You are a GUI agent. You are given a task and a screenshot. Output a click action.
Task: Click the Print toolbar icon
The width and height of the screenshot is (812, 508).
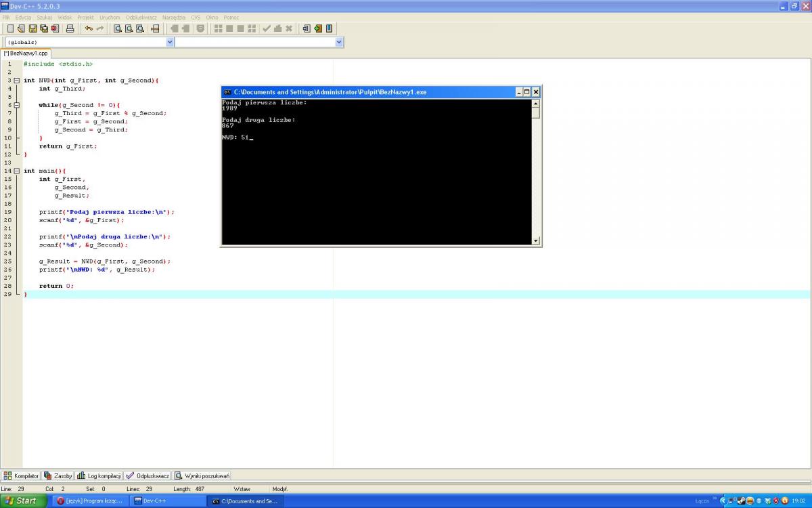70,28
